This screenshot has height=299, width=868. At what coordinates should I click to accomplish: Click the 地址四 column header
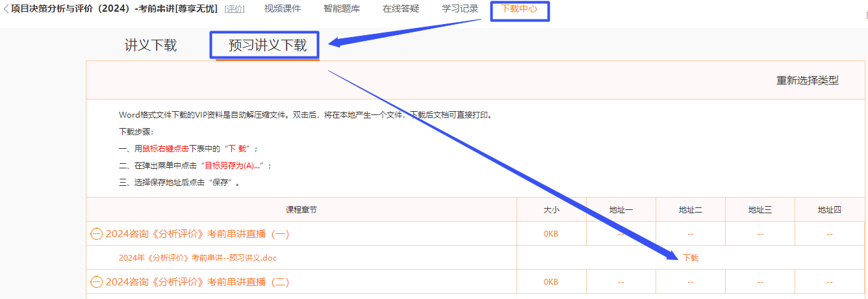point(830,210)
